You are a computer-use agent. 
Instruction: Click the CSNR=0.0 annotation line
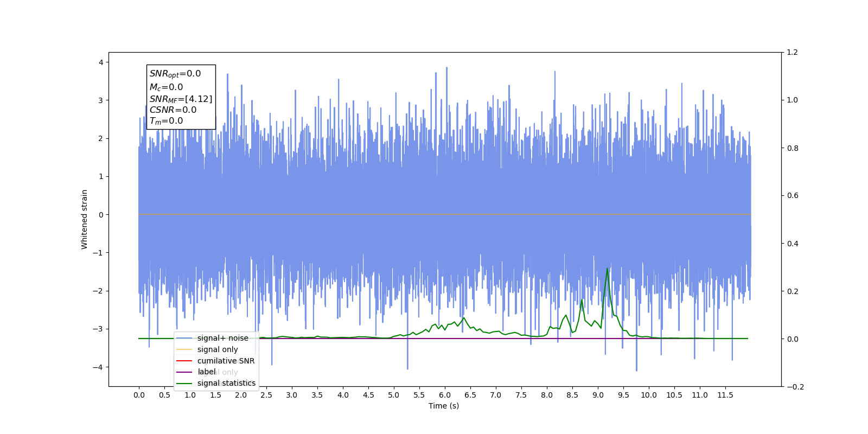pyautogui.click(x=173, y=110)
